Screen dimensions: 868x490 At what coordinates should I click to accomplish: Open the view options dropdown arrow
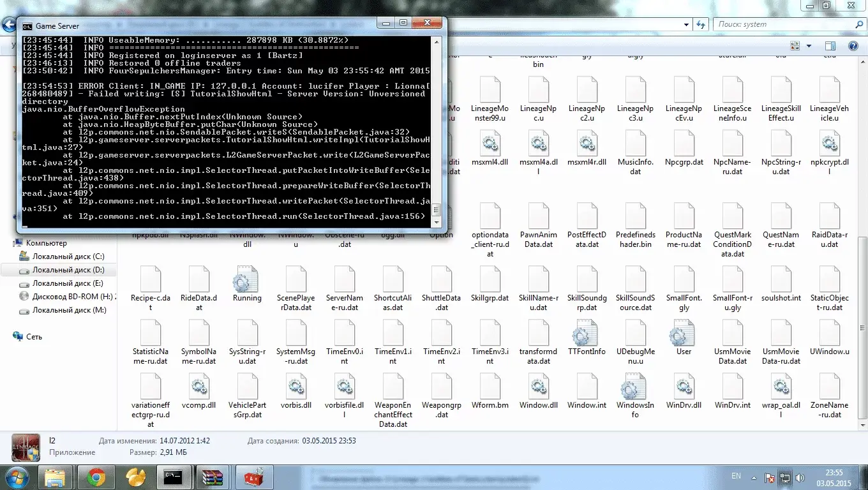[x=809, y=46]
